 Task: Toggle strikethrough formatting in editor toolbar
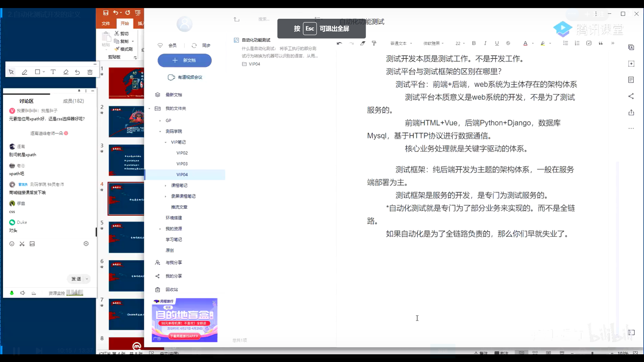point(508,43)
